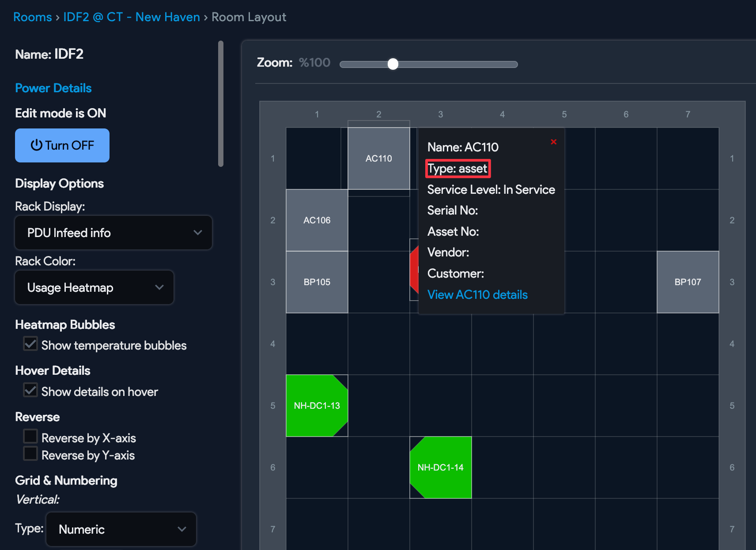Select the green NH-DC1-14 rack

[440, 467]
